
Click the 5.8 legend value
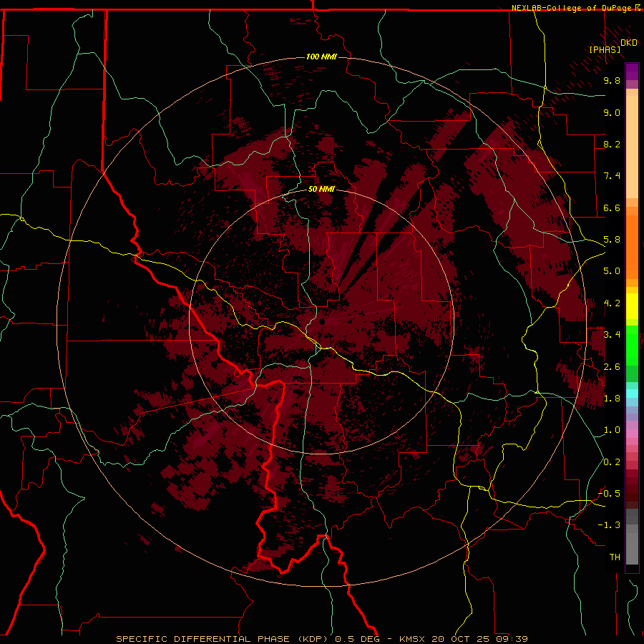coord(612,240)
